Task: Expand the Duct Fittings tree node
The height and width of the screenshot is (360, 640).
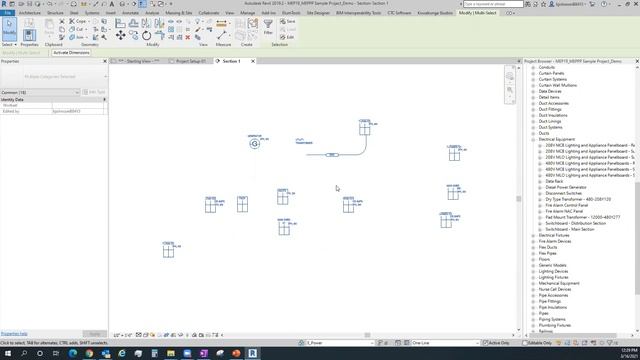Action: [x=533, y=109]
